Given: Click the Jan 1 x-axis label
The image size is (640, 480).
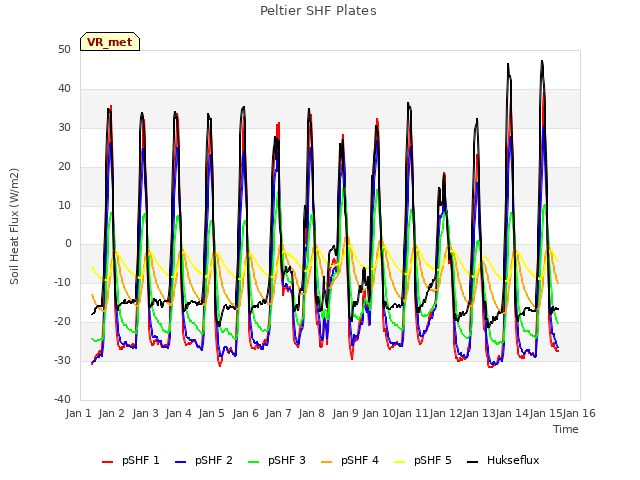Looking at the screenshot, I should pyautogui.click(x=78, y=413).
